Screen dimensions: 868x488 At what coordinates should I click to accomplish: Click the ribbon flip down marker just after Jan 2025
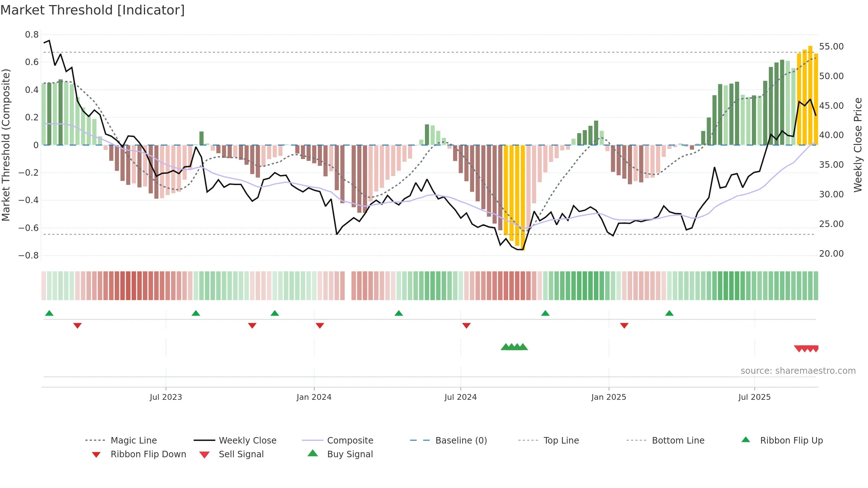tap(624, 326)
